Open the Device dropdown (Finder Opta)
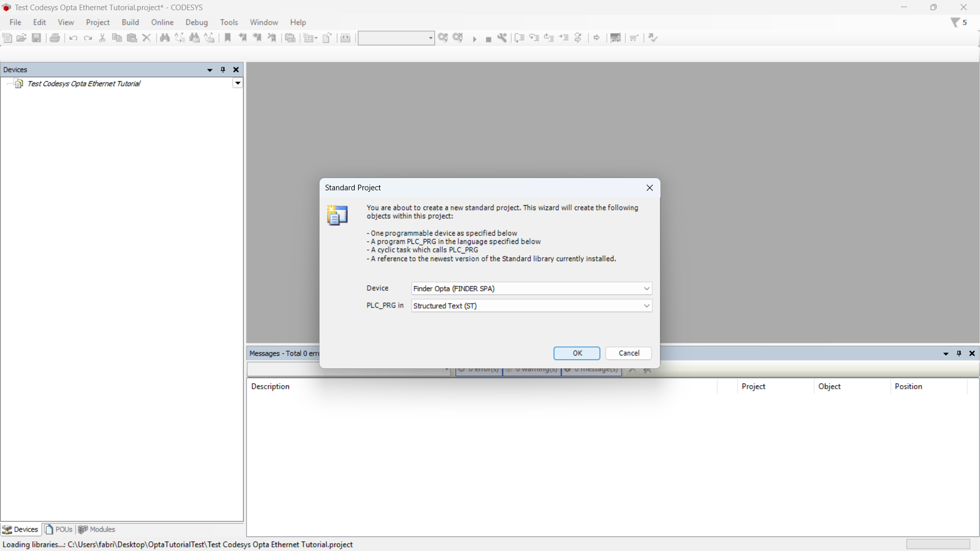Image resolution: width=980 pixels, height=551 pixels. click(x=646, y=289)
